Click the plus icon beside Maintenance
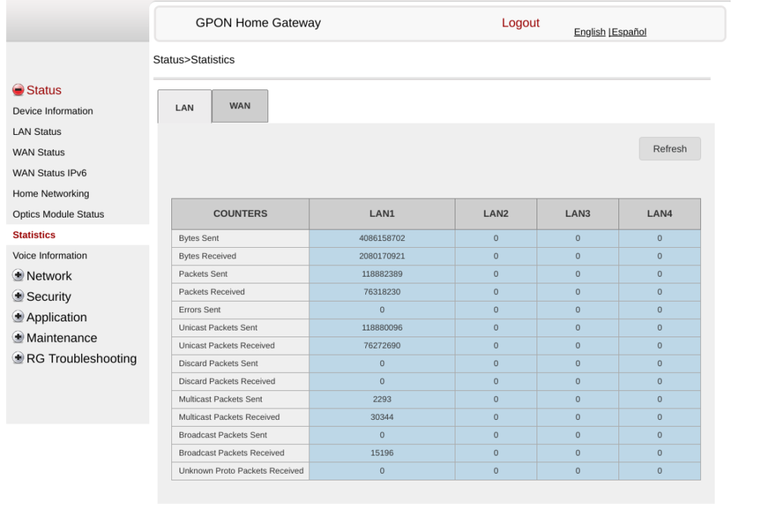The height and width of the screenshot is (532, 776). pos(17,337)
